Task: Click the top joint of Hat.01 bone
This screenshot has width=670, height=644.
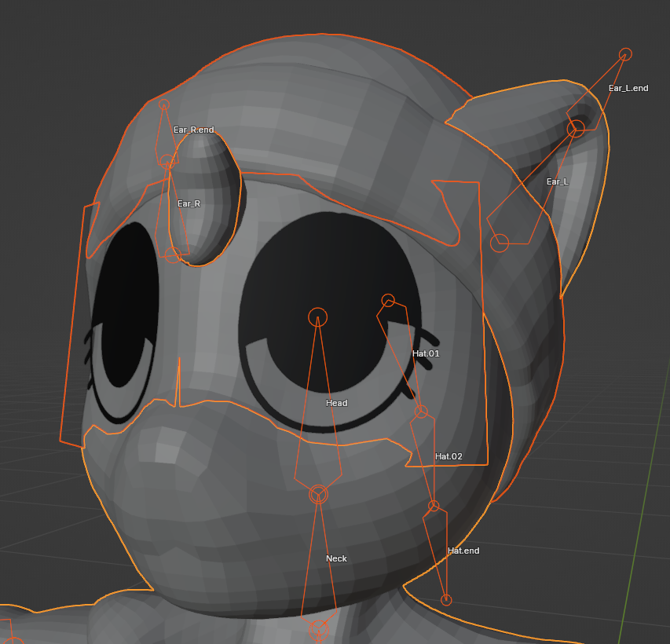Action: point(388,300)
